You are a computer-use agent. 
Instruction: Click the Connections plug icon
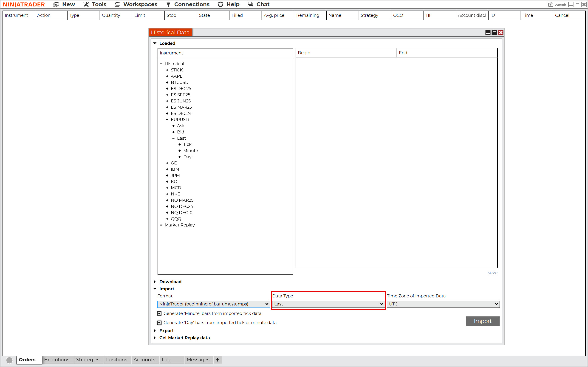tap(168, 4)
